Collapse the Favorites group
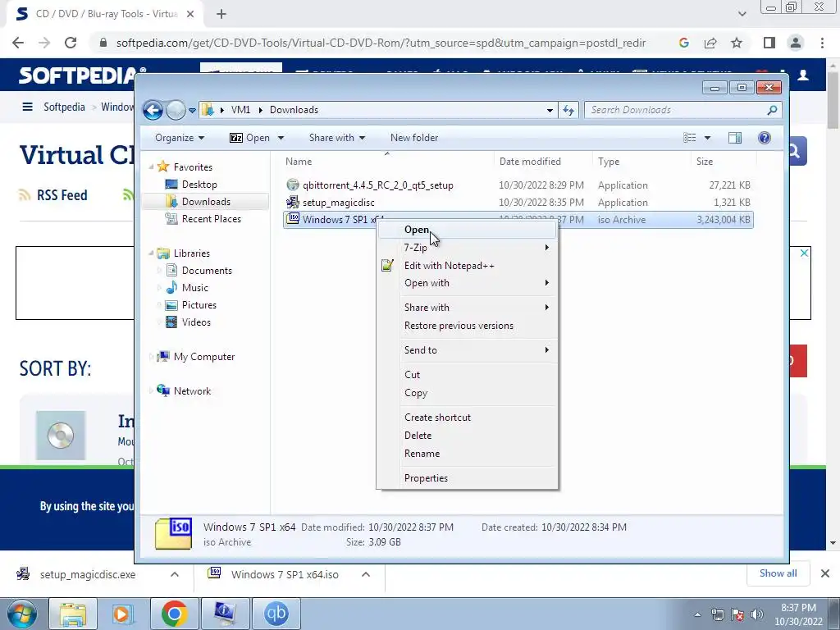This screenshot has width=840, height=630. (x=151, y=167)
